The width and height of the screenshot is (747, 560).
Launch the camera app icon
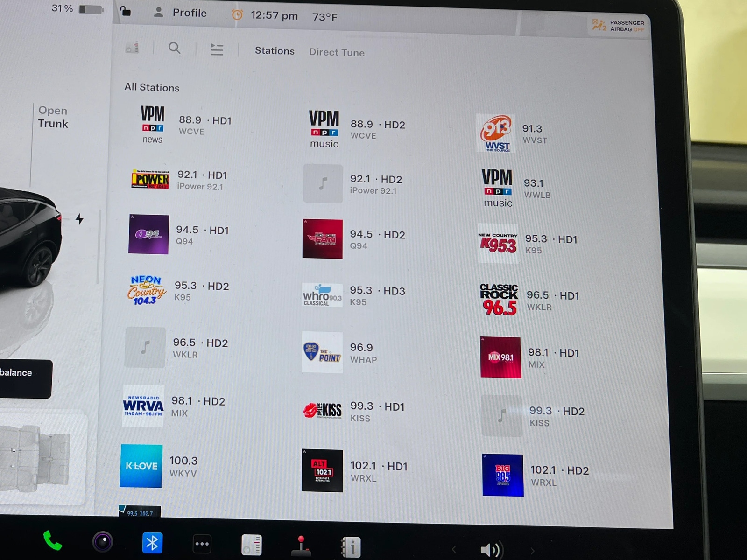[x=103, y=542]
